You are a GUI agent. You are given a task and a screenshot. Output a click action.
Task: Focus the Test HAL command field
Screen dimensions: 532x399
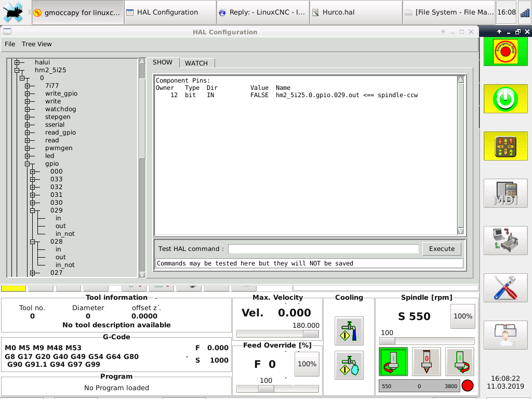(x=323, y=249)
